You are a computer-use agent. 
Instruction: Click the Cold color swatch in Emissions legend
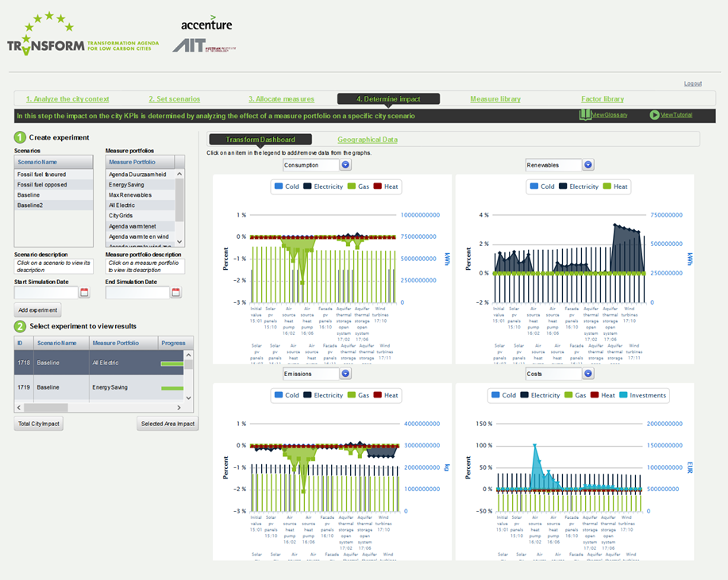(x=279, y=395)
